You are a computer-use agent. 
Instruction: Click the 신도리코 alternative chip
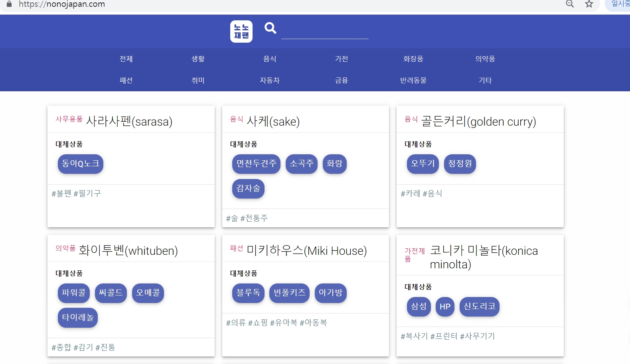(x=480, y=307)
